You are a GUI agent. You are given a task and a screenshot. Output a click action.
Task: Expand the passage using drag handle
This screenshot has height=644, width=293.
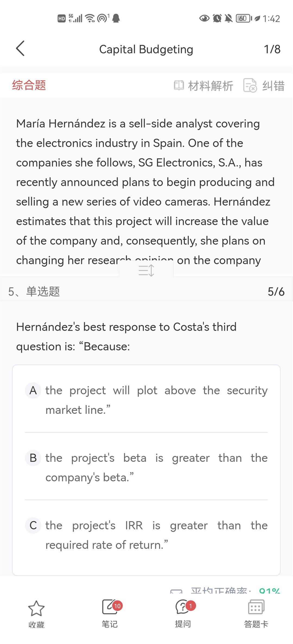tap(146, 270)
